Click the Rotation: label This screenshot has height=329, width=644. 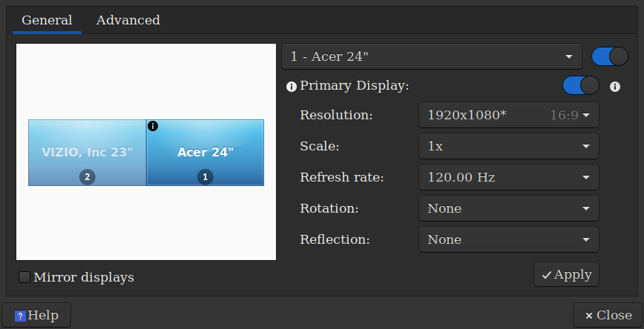click(x=329, y=208)
